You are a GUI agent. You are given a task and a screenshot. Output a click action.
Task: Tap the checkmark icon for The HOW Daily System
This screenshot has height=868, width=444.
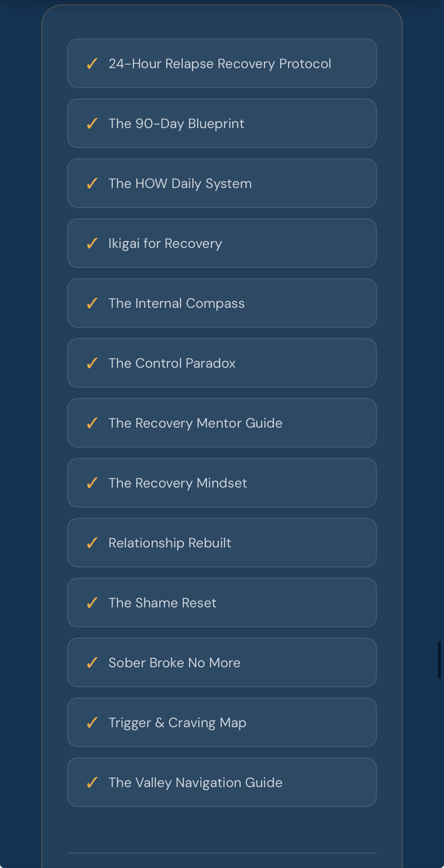point(92,184)
